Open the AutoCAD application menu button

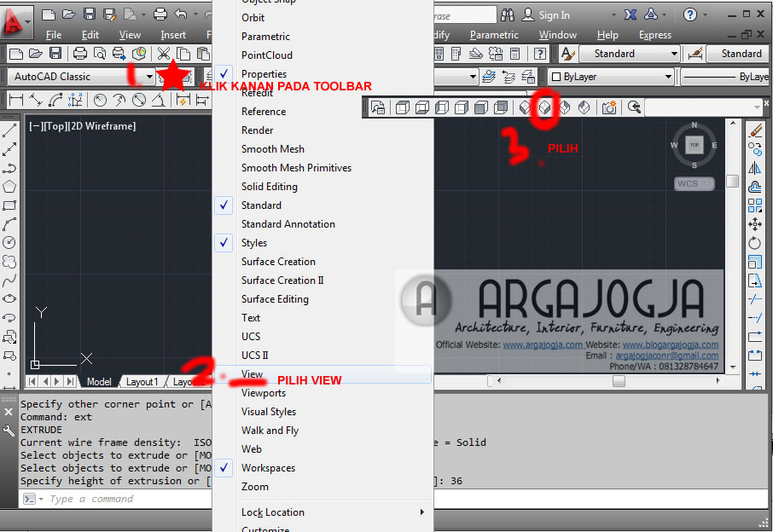[x=15, y=22]
